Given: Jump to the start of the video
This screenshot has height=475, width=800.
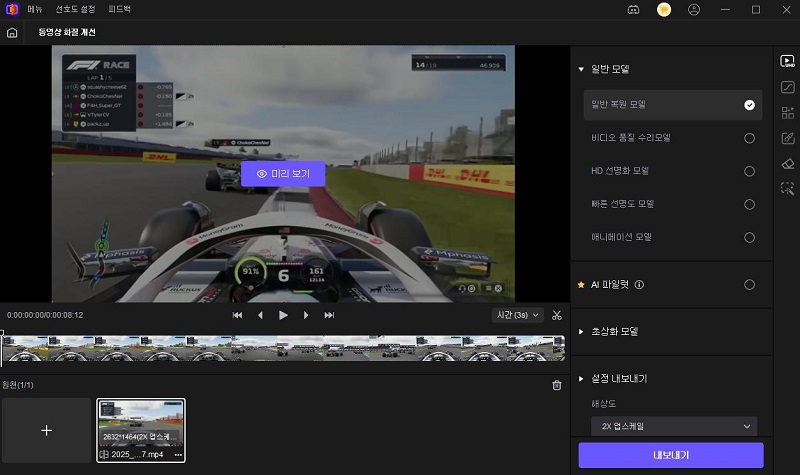Looking at the screenshot, I should [x=237, y=315].
